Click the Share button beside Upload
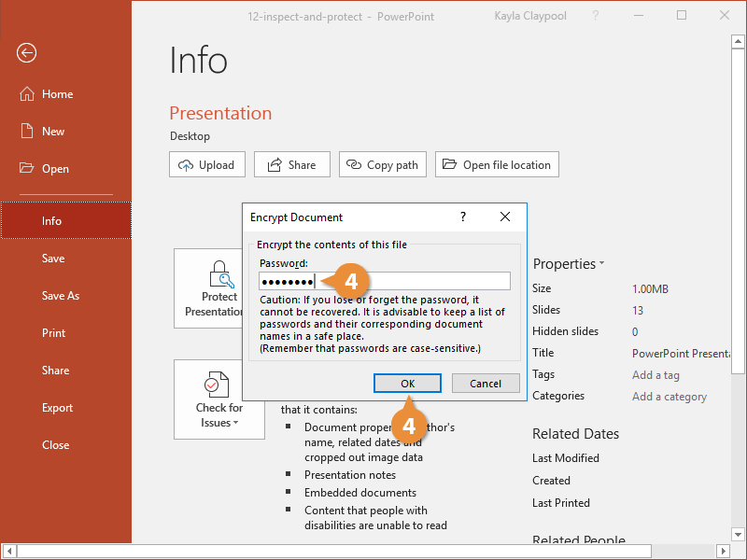The height and width of the screenshot is (560, 747). point(291,165)
